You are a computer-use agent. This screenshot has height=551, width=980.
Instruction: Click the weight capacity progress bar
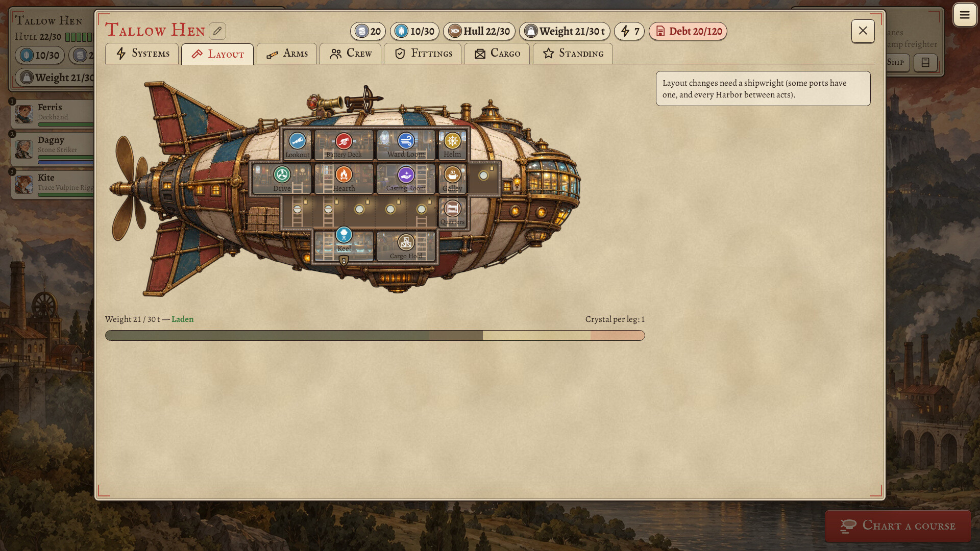tap(375, 335)
